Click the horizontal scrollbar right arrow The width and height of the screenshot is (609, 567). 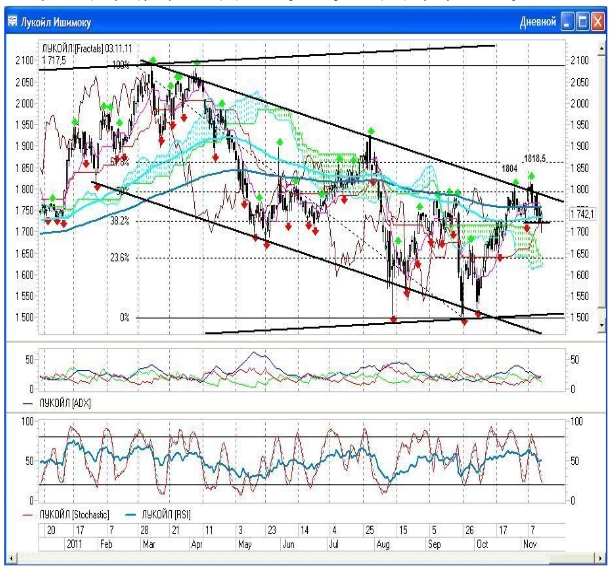(x=601, y=558)
